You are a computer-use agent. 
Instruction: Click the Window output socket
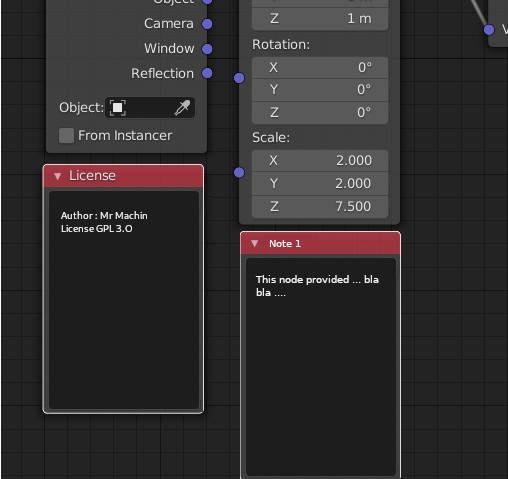pyautogui.click(x=207, y=49)
